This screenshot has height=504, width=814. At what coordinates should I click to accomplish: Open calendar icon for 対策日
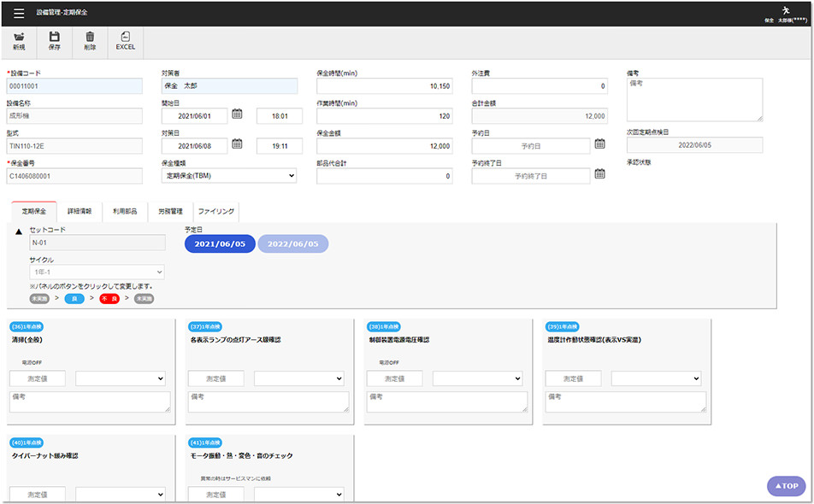(x=237, y=144)
